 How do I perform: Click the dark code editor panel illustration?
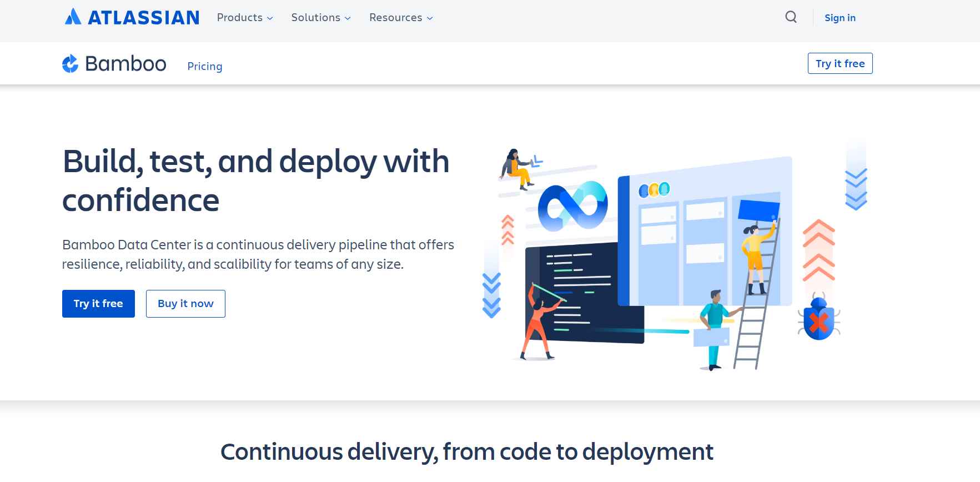[x=584, y=293]
